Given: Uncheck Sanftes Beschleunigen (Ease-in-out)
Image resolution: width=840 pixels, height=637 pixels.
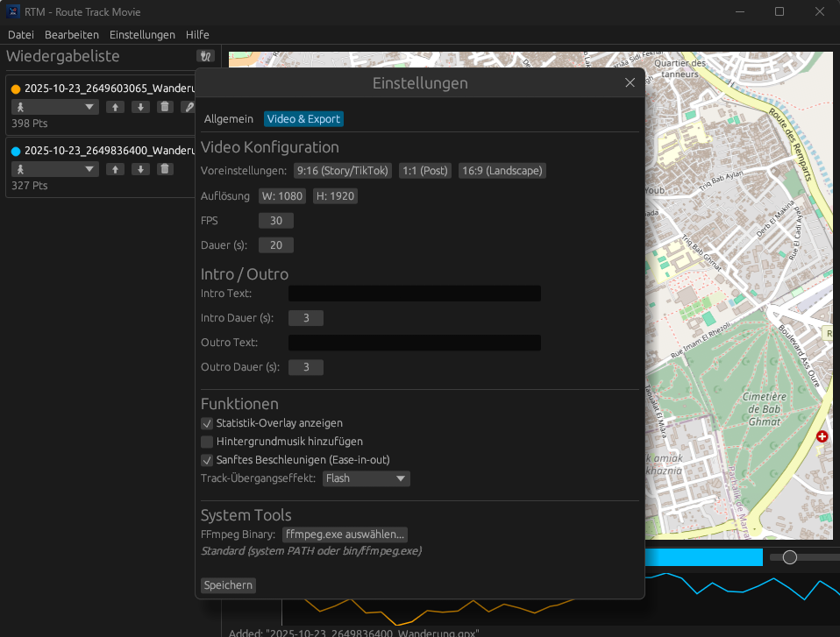Looking at the screenshot, I should click(207, 459).
